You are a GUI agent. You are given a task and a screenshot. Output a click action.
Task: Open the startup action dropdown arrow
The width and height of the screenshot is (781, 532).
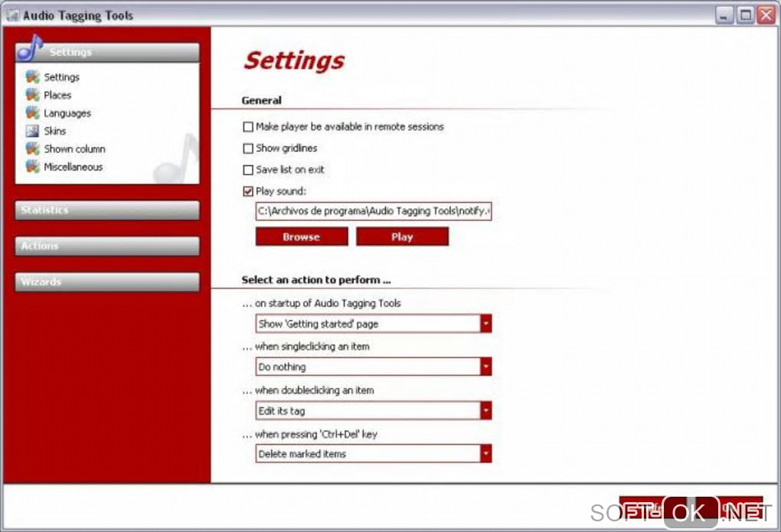click(x=485, y=324)
